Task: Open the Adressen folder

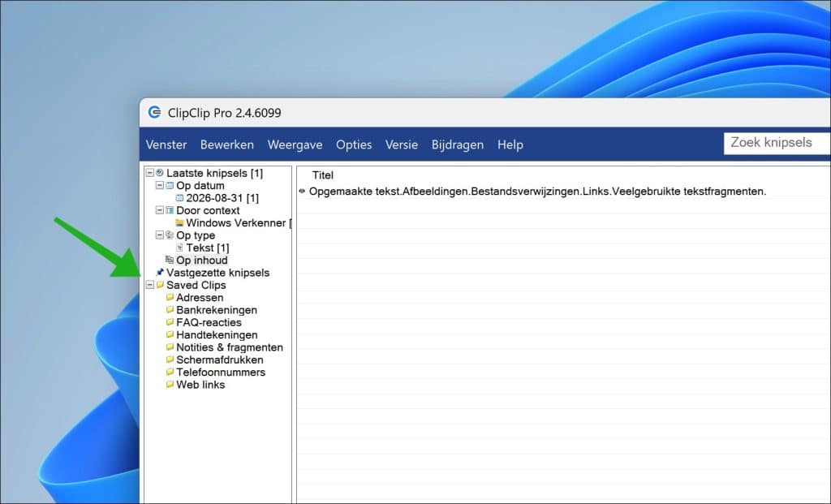Action: (200, 298)
